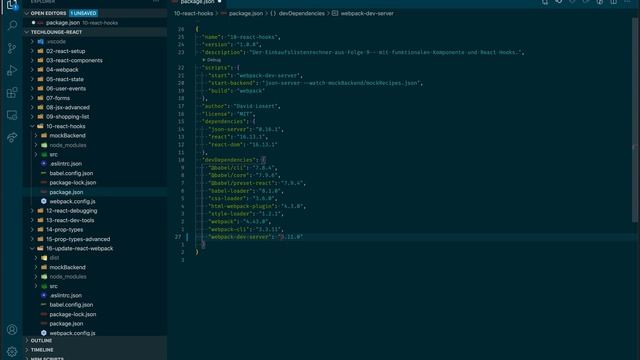
Task: Click the devDependencies breadcrumb
Action: 302,13
